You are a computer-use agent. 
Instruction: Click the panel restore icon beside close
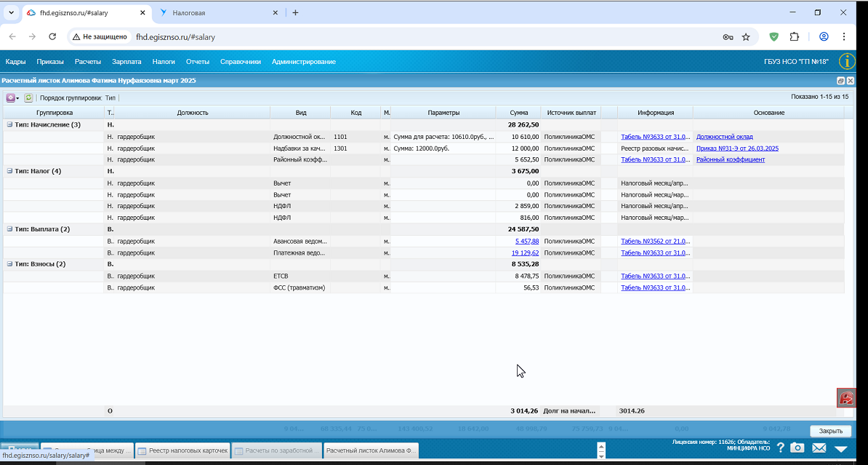pyautogui.click(x=841, y=81)
